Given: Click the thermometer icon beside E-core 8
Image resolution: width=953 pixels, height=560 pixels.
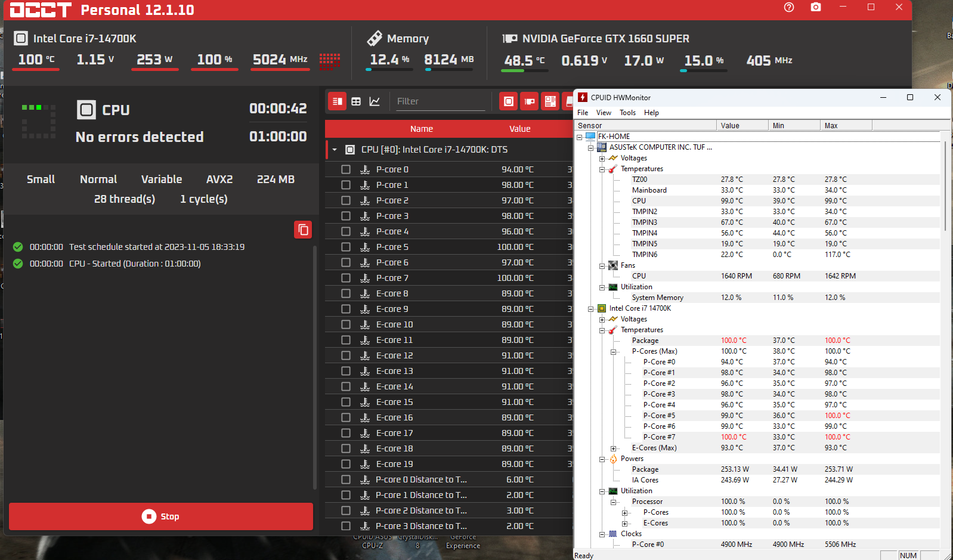Looking at the screenshot, I should tap(365, 293).
